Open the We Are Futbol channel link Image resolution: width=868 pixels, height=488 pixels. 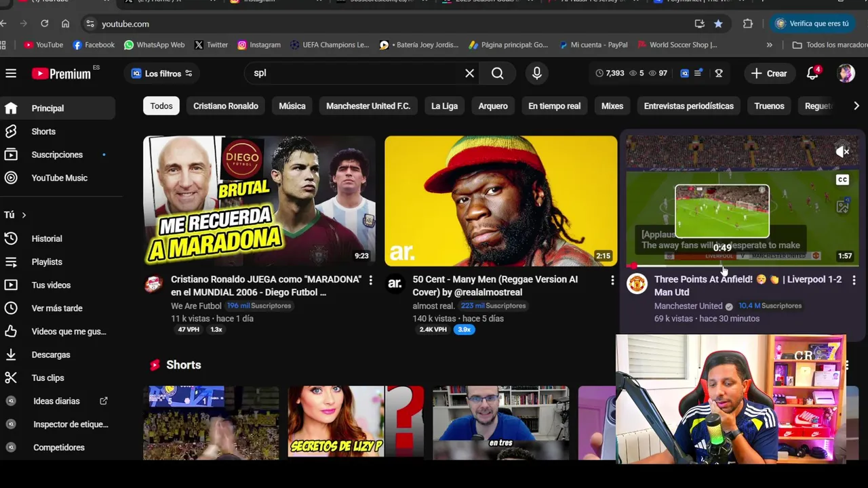pos(196,306)
